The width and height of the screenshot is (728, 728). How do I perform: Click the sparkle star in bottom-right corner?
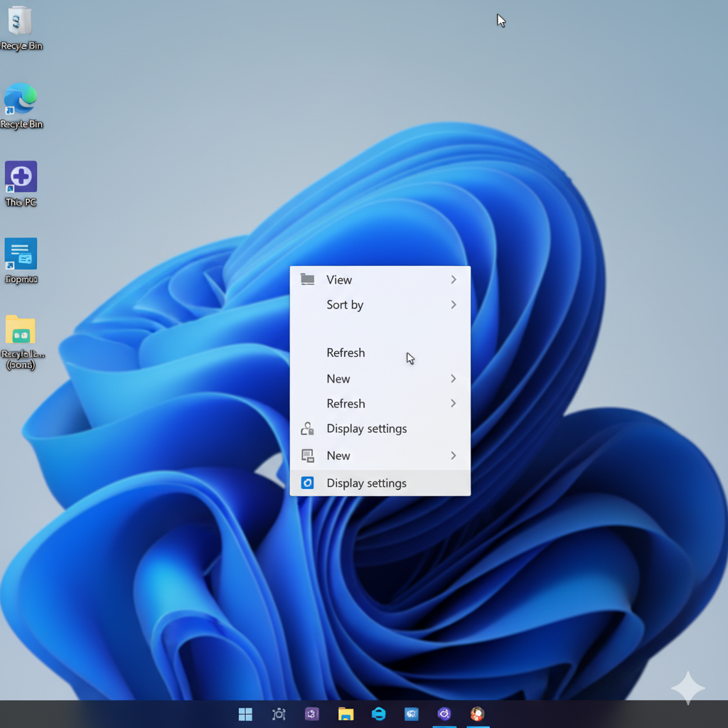(687, 687)
